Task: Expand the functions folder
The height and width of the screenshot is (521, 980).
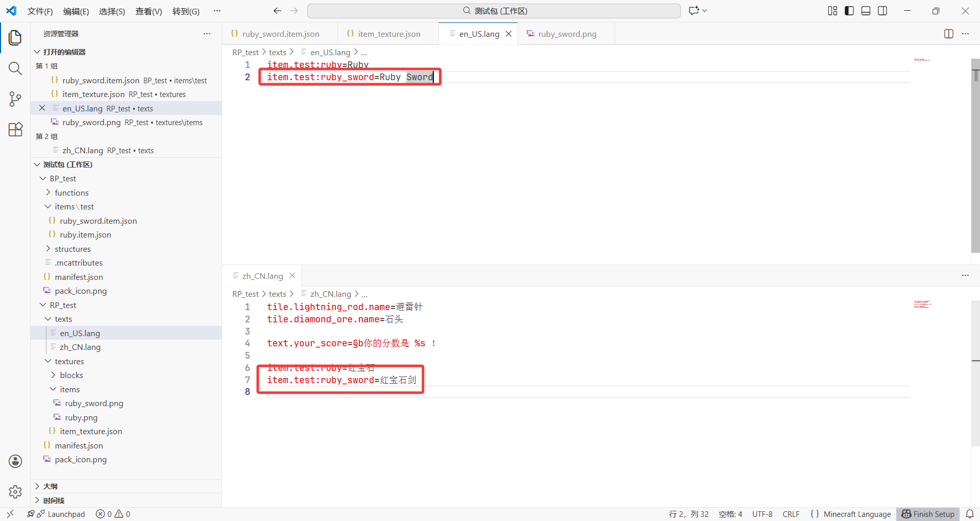Action: pos(71,193)
